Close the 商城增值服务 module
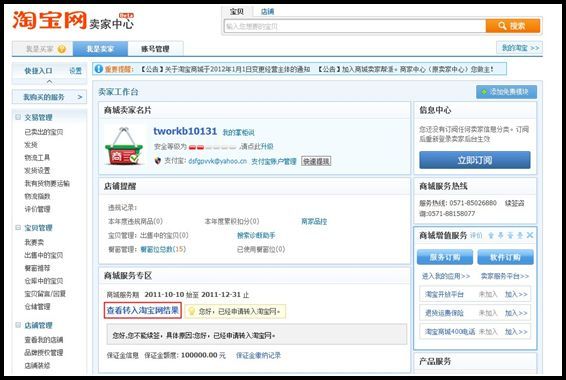Image resolution: width=566 pixels, height=380 pixels. click(530, 235)
